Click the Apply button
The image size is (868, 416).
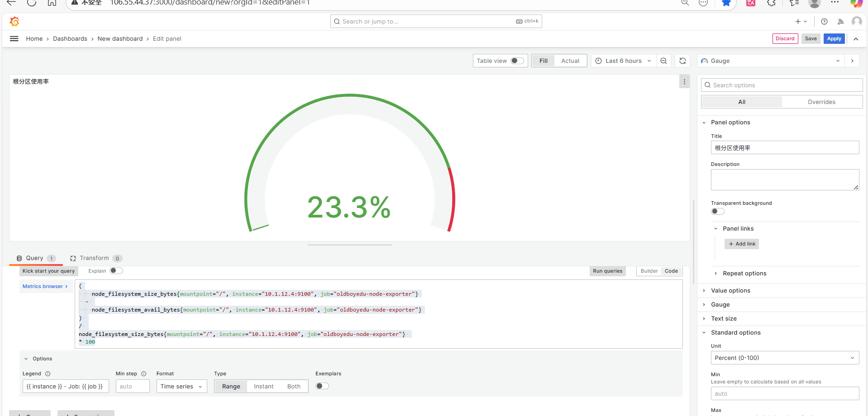834,39
